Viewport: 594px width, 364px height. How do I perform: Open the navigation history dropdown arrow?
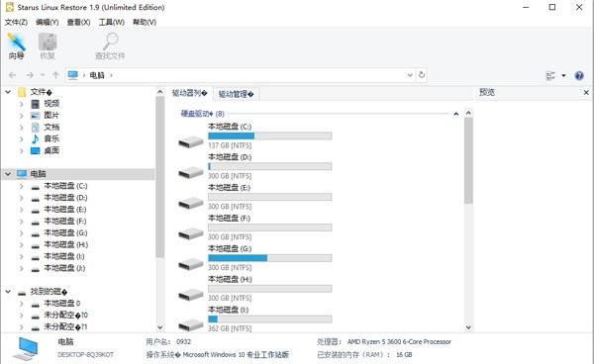[x=43, y=75]
